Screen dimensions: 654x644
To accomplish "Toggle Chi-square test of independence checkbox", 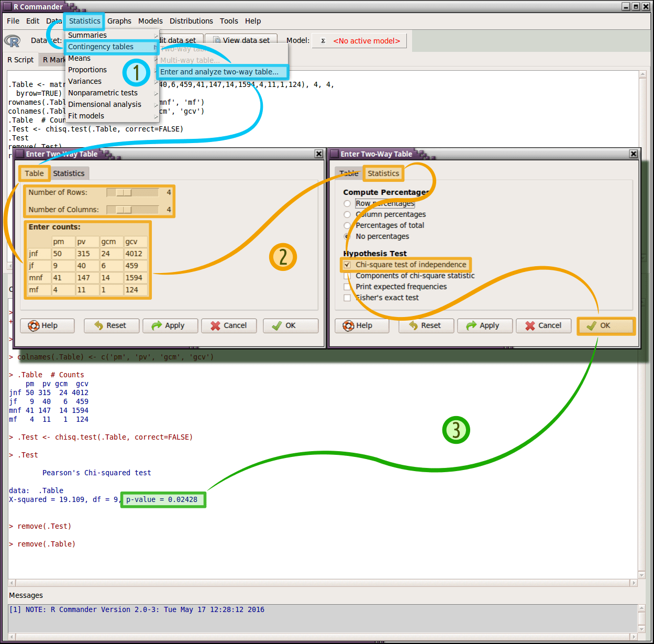I will tap(347, 265).
